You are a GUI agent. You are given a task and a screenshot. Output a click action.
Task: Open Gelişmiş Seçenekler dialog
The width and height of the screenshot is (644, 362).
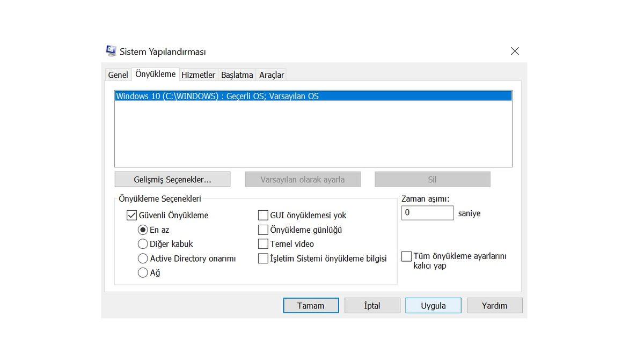(x=172, y=179)
